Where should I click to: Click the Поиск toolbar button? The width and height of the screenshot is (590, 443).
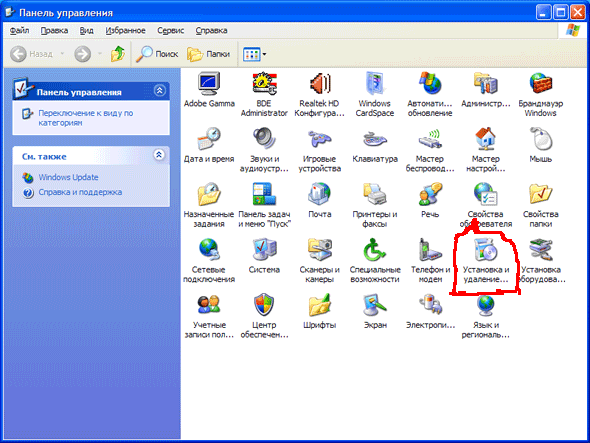(157, 54)
